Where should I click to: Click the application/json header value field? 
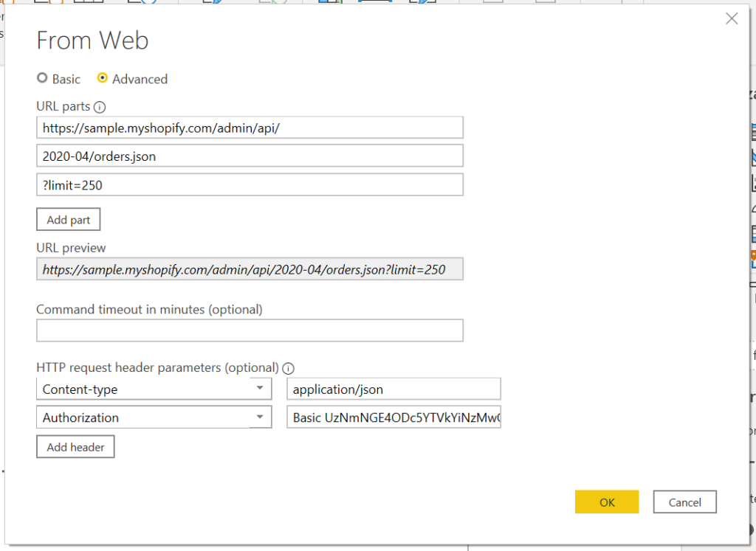coord(394,388)
